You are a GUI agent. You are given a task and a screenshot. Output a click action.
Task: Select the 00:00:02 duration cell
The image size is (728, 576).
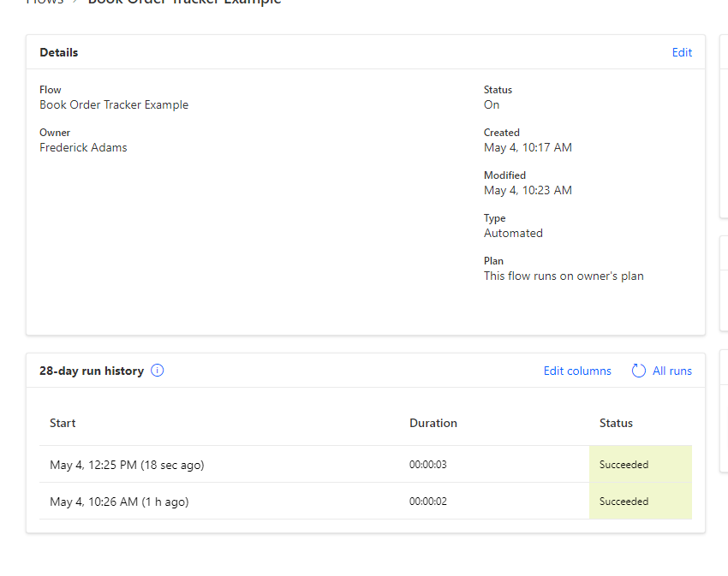coord(427,502)
